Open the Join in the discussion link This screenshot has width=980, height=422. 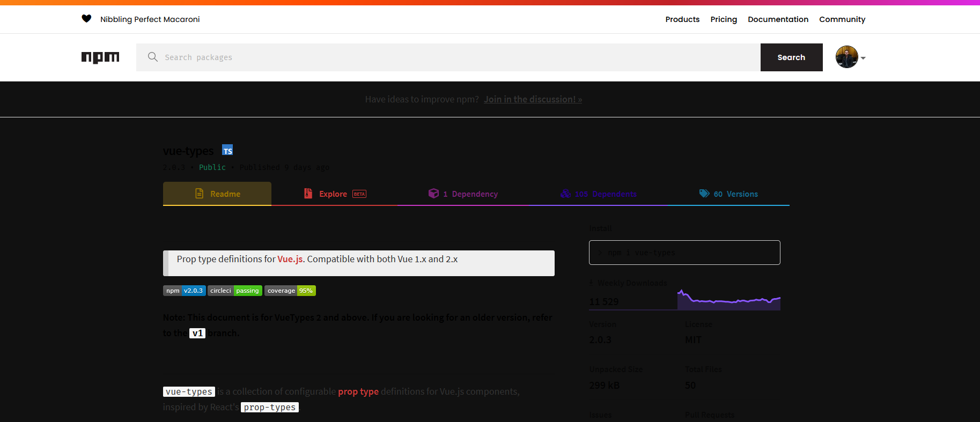point(533,99)
